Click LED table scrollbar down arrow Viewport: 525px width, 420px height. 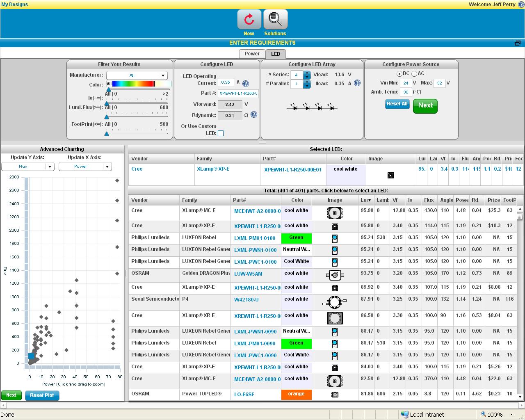pyautogui.click(x=520, y=397)
